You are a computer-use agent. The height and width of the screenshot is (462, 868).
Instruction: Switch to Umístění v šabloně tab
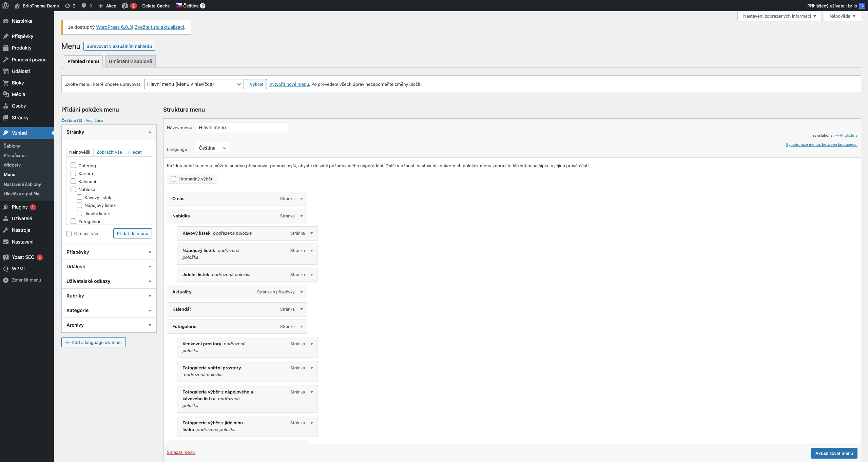(x=130, y=61)
